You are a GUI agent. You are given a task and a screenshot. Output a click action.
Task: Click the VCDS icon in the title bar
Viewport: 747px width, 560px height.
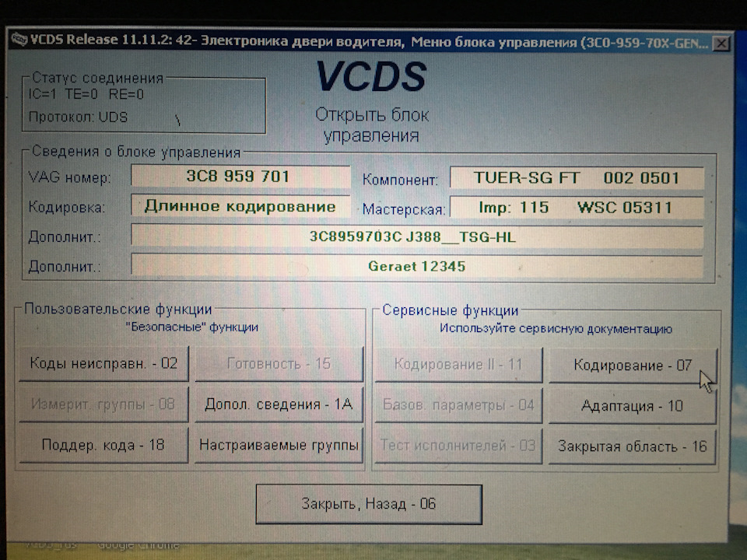[x=19, y=39]
